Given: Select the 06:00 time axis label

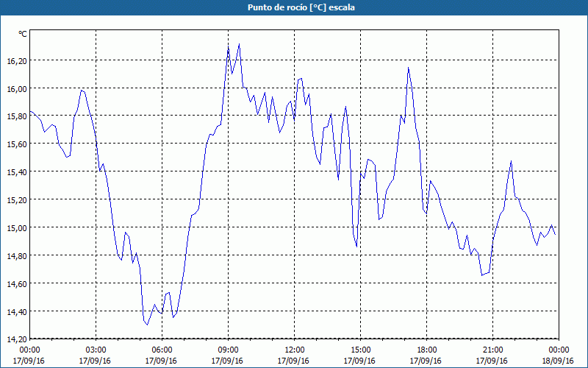Looking at the screenshot, I should (x=162, y=350).
